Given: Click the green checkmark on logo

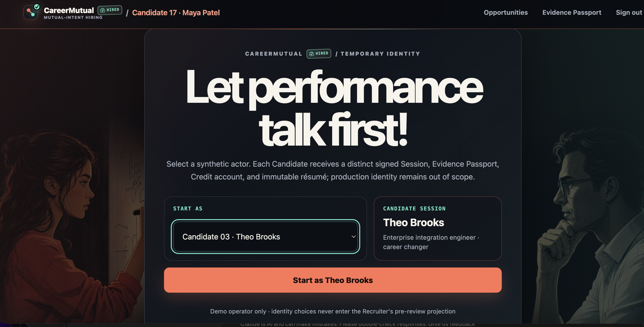Looking at the screenshot, I should click(37, 7).
